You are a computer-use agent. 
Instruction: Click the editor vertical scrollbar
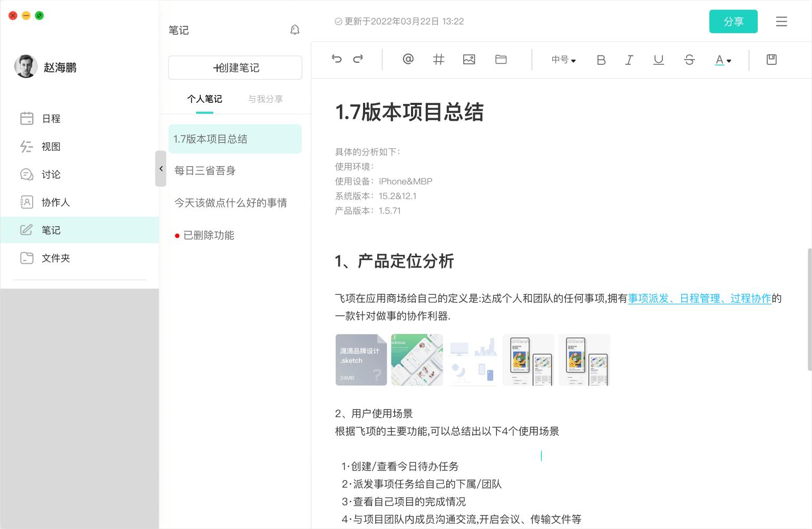coord(809,309)
